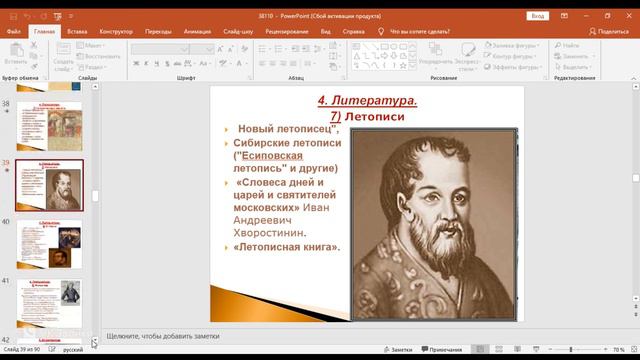Open the font name combo box

click(x=160, y=49)
